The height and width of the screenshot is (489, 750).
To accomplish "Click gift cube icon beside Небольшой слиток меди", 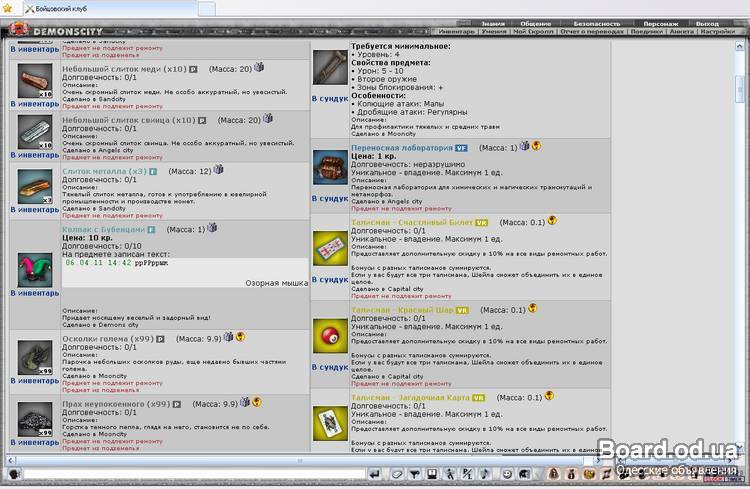I will tap(259, 67).
